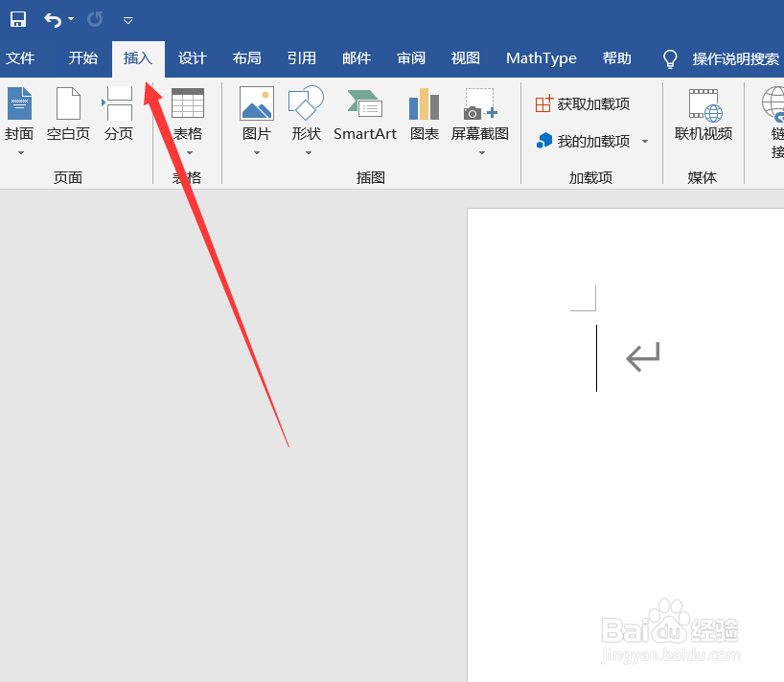Expand the 封面 dropdown arrow
Screen dimensions: 784x682
(x=20, y=153)
